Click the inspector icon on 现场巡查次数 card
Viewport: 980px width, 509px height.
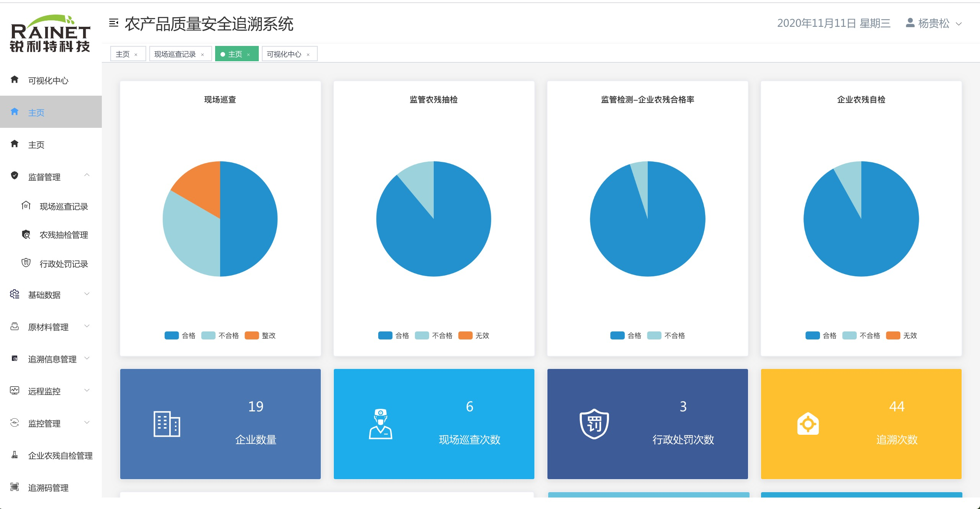[x=381, y=424]
